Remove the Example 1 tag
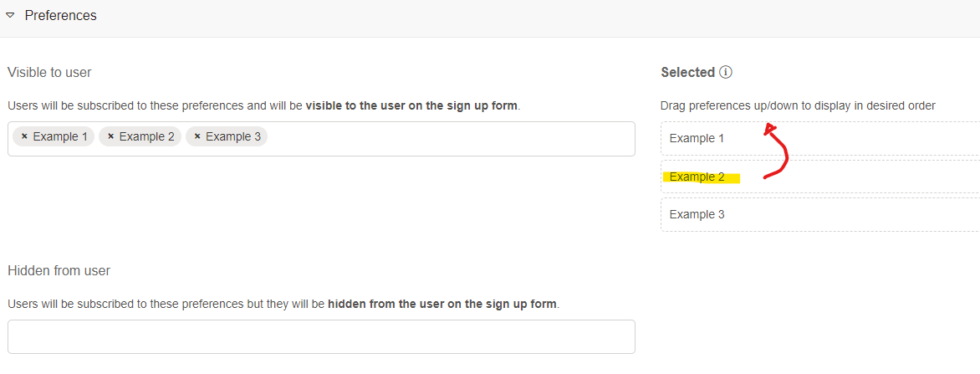The height and width of the screenshot is (374, 980). [x=24, y=136]
